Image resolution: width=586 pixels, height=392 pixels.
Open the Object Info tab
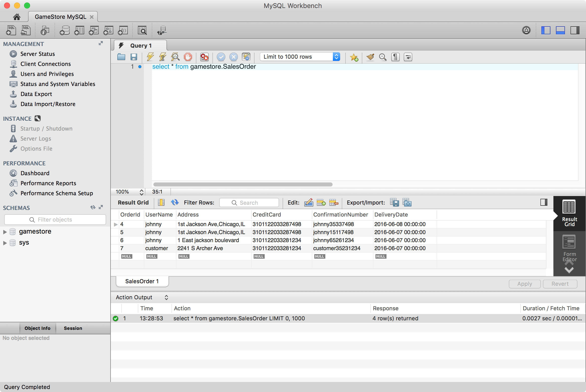pos(37,328)
